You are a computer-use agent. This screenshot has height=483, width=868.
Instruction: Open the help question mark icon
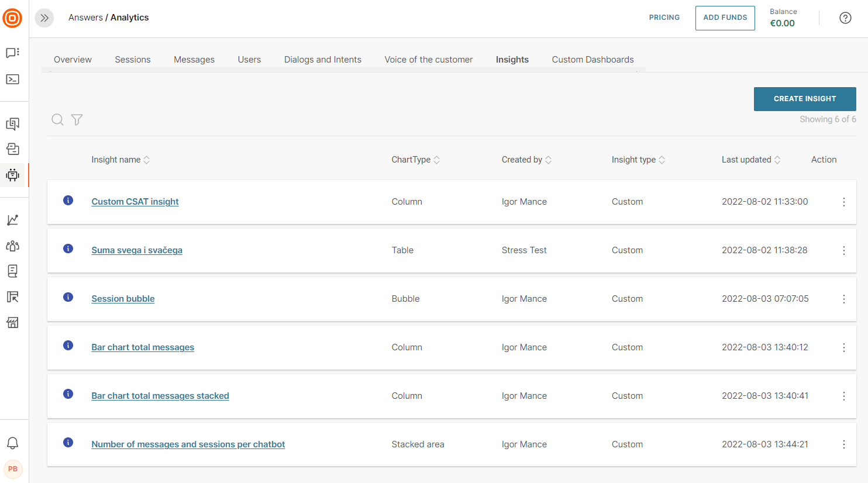coord(845,18)
